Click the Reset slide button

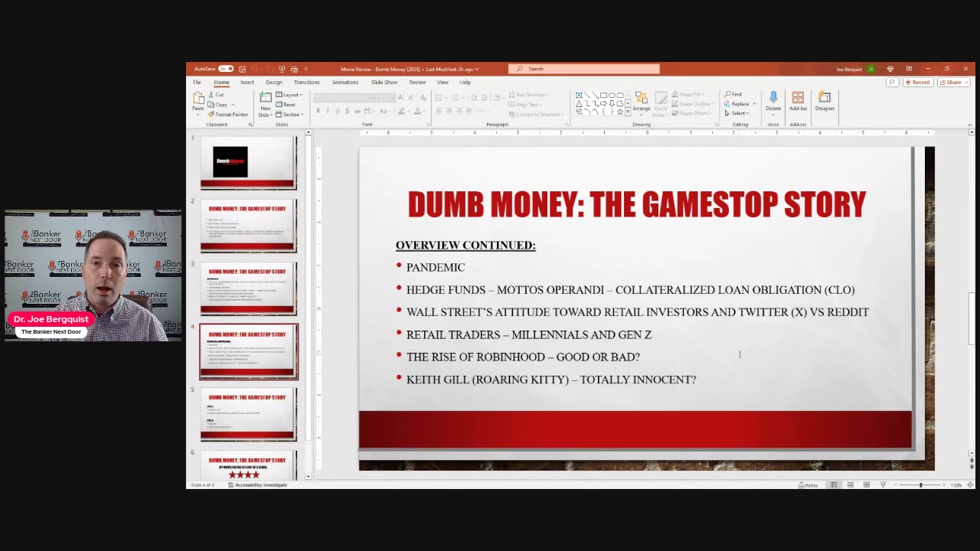point(286,104)
